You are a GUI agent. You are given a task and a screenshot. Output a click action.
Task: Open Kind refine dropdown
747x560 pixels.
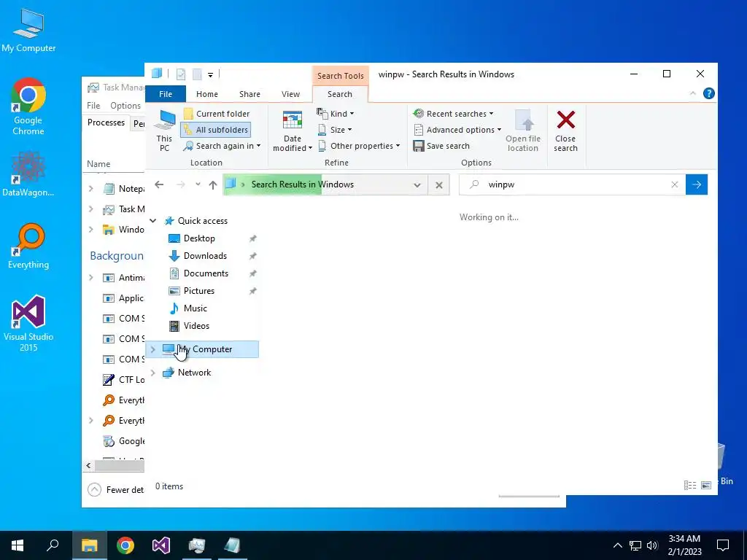pos(336,114)
